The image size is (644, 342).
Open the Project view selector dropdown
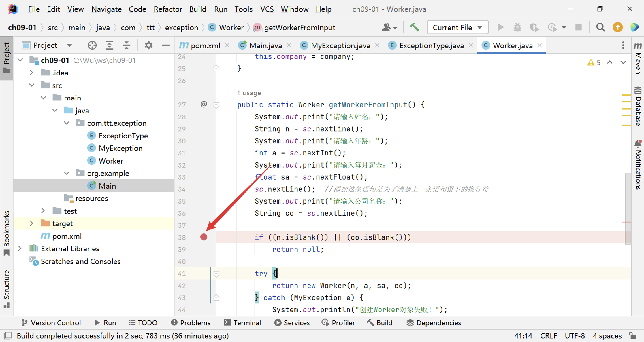click(x=47, y=45)
